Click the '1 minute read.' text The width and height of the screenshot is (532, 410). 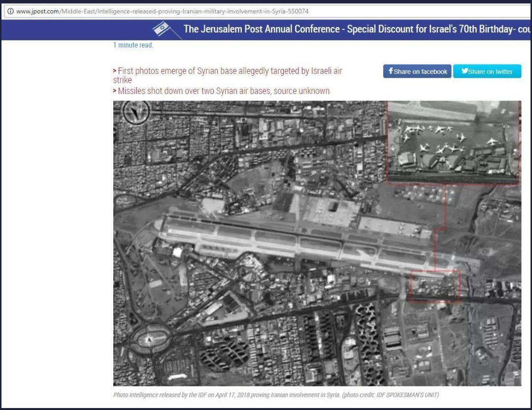pyautogui.click(x=133, y=45)
